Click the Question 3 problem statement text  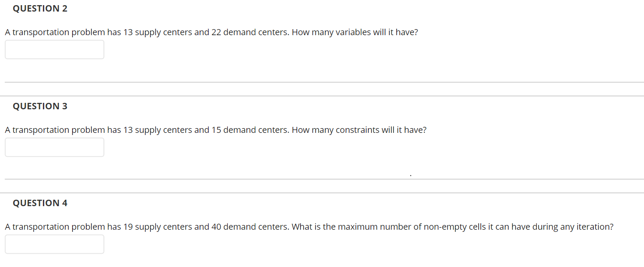coord(216,129)
